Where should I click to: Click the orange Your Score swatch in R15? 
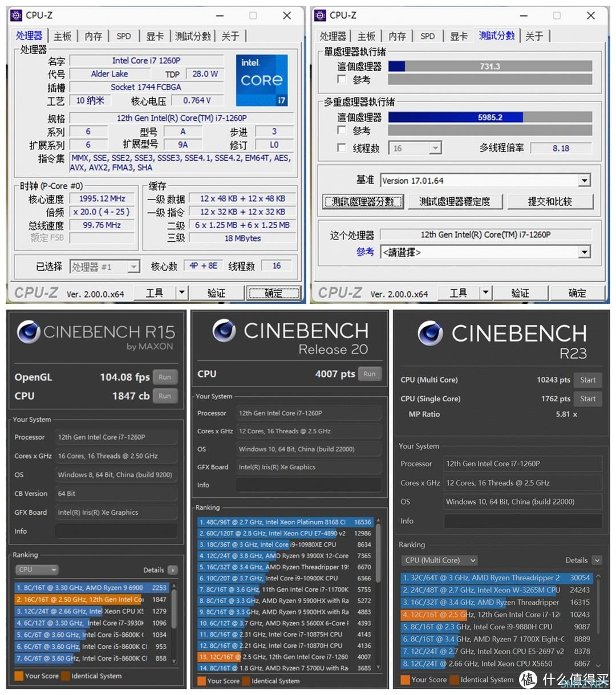coord(19,676)
